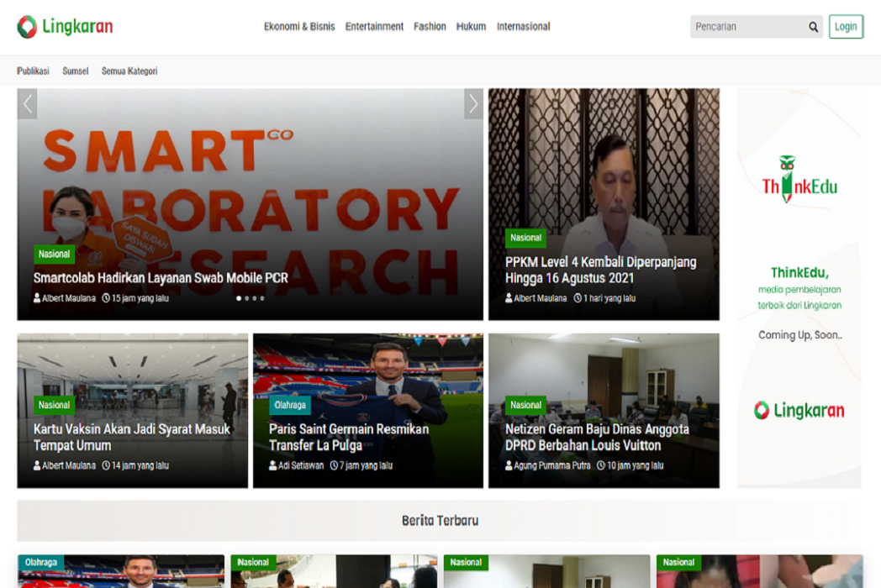Open Netizen Geram Baju Dinas Anggota article

click(597, 437)
